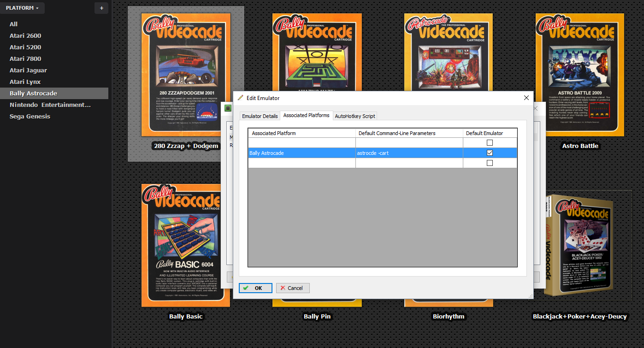Click OK to save emulator
This screenshot has width=644, height=348.
click(255, 288)
